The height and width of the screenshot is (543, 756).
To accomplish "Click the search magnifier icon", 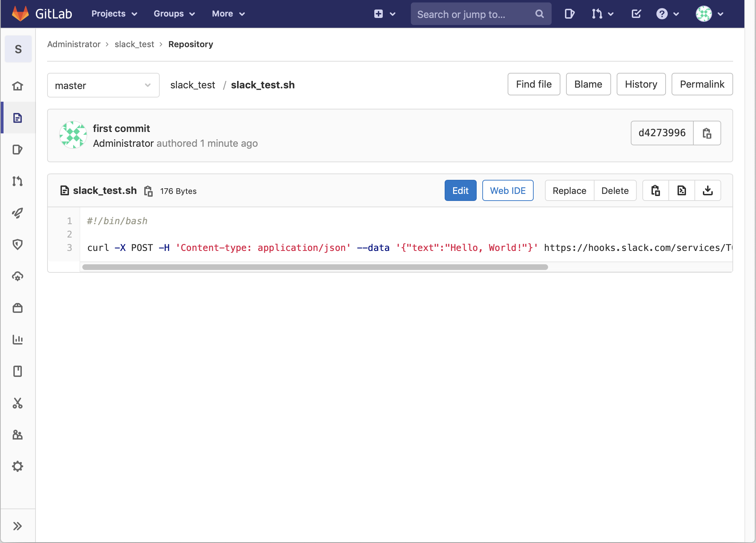I will tap(540, 14).
